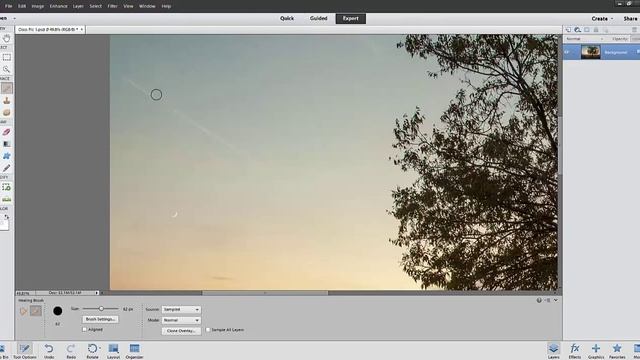Open the File menu
Screen dimensions: 640x360
(x=9, y=6)
